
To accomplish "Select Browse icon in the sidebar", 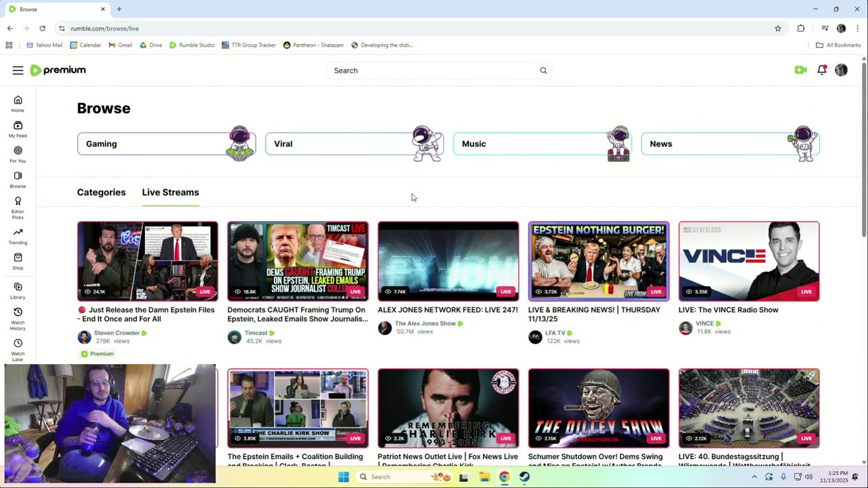I will coord(18,180).
